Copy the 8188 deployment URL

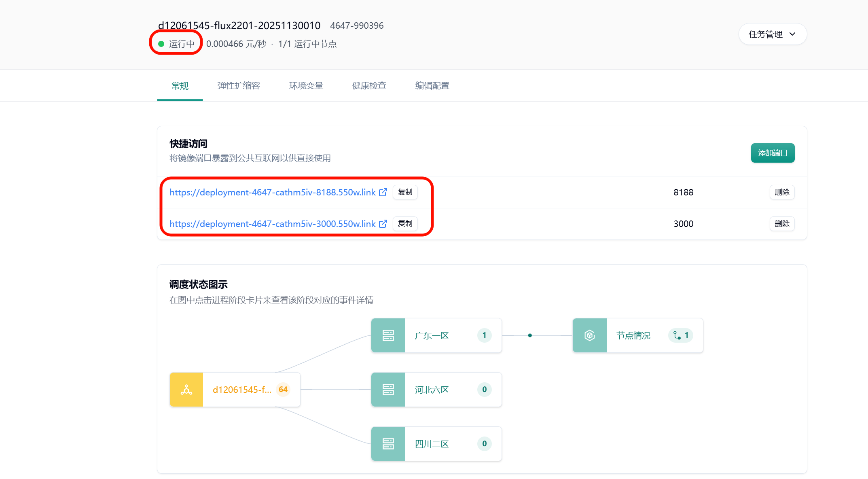click(x=405, y=192)
